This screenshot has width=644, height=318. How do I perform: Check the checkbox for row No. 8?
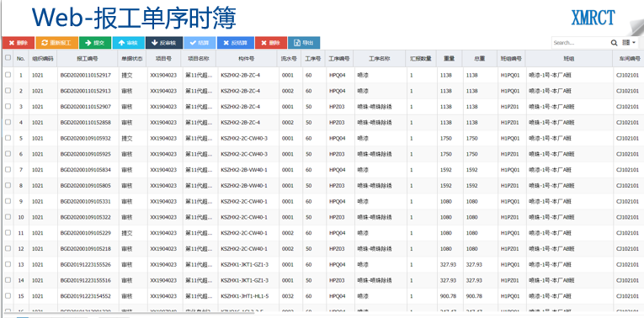pyautogui.click(x=8, y=185)
